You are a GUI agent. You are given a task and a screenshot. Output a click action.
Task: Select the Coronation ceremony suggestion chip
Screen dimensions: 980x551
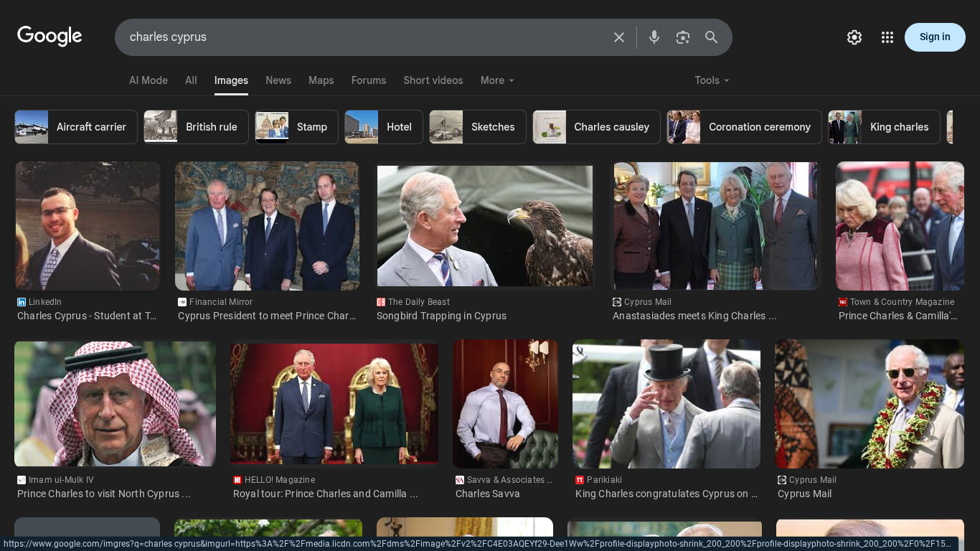(744, 127)
